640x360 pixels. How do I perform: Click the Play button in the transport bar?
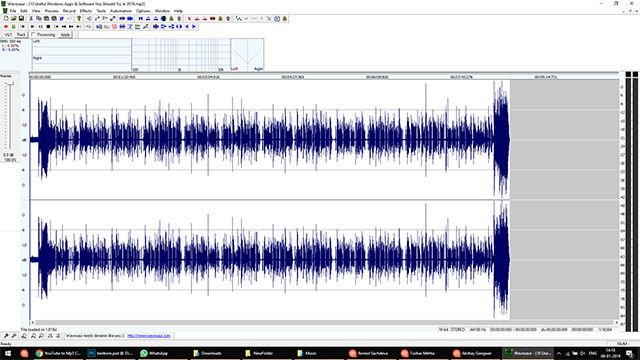[32, 27]
